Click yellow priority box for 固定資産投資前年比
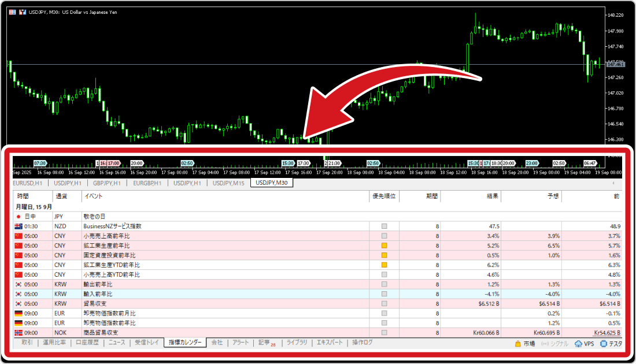The width and height of the screenshot is (636, 364). (x=384, y=255)
